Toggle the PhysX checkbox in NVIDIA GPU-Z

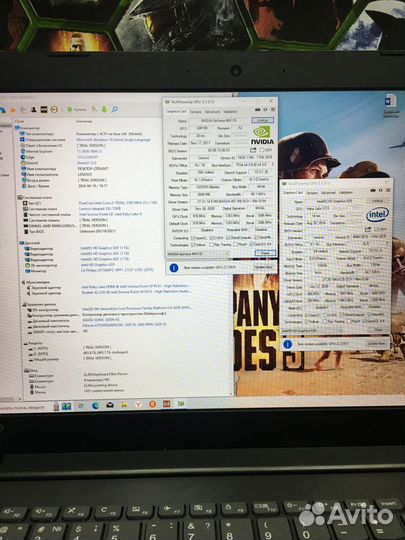point(235,244)
